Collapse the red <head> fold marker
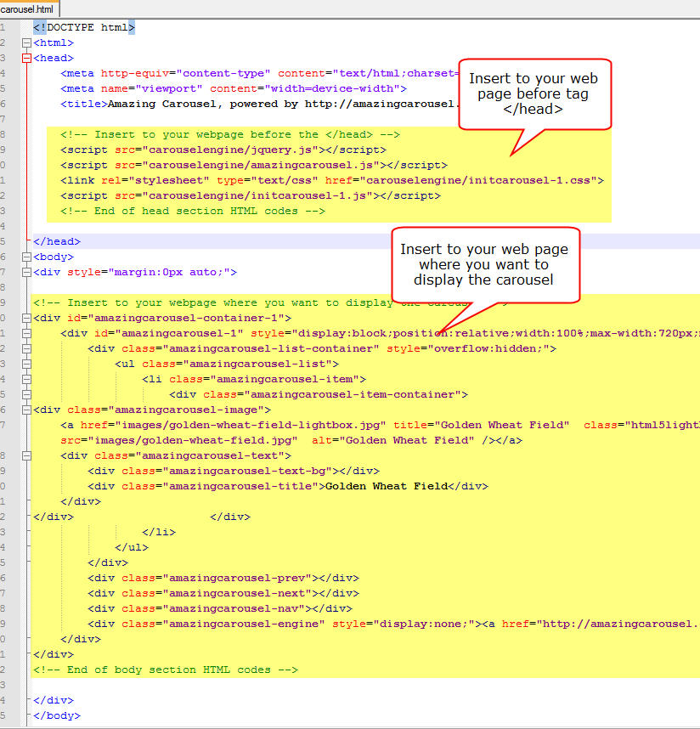 click(25, 58)
